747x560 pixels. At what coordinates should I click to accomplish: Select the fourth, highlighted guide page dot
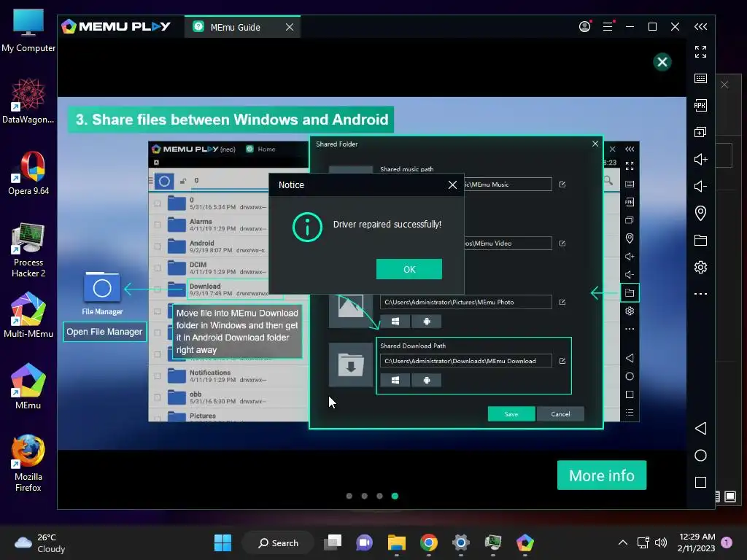(395, 496)
